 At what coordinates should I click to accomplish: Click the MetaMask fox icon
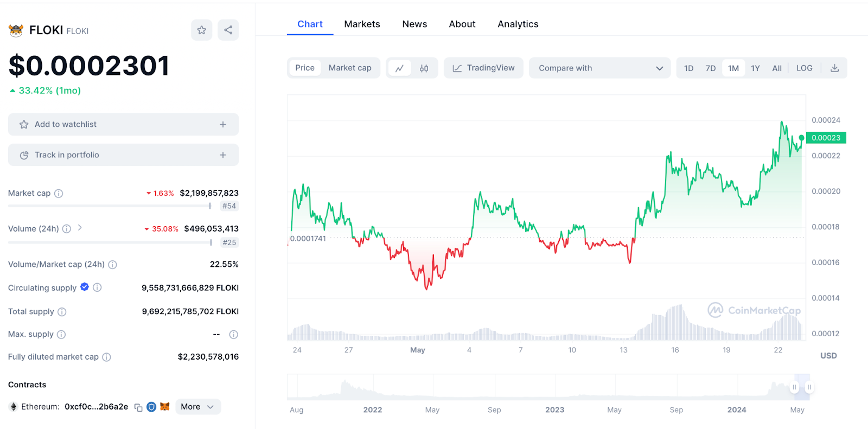click(165, 406)
